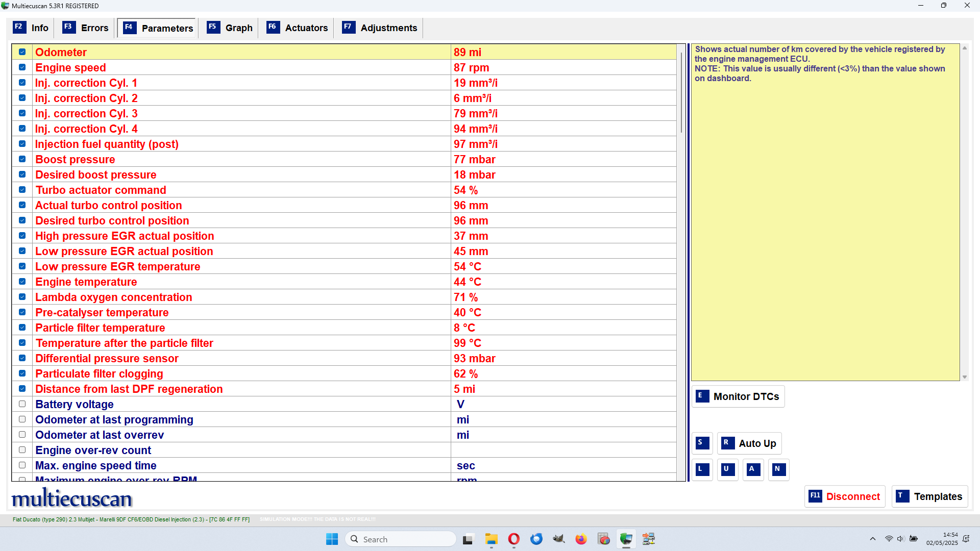Click the Auto Up button
Viewport: 980px width, 551px height.
(749, 443)
